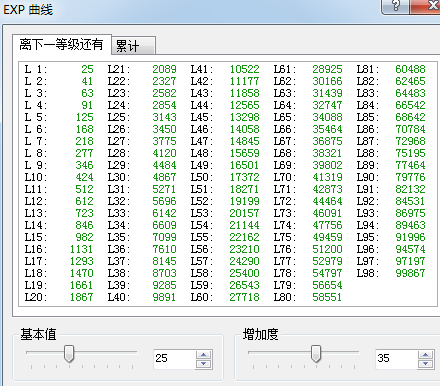This screenshot has height=386, width=440.
Task: Switch to the 离下一等级还有 tab
Action: (x=61, y=44)
